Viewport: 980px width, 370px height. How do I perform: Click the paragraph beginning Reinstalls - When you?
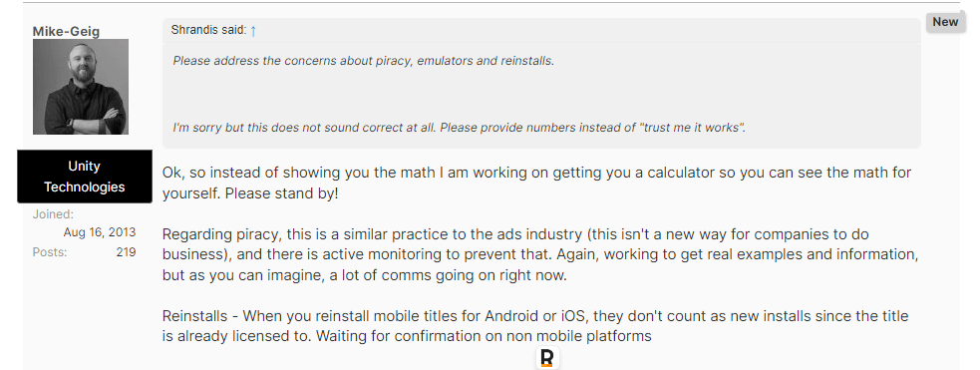[x=535, y=326]
